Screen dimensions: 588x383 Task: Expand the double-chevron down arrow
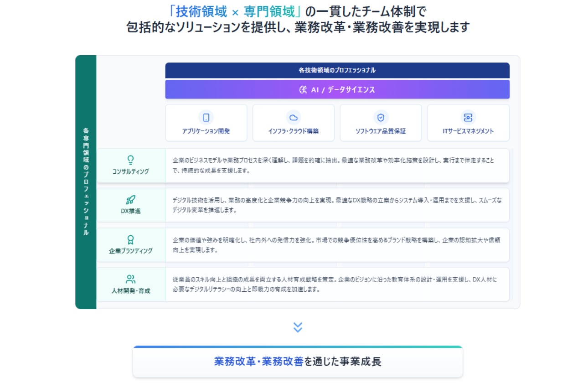pos(299,326)
